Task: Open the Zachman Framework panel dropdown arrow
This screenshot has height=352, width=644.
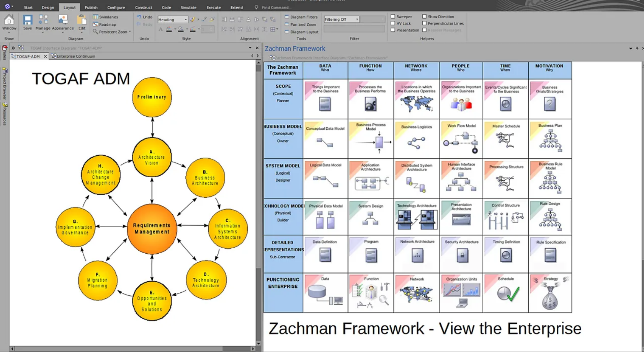Action: coord(631,49)
